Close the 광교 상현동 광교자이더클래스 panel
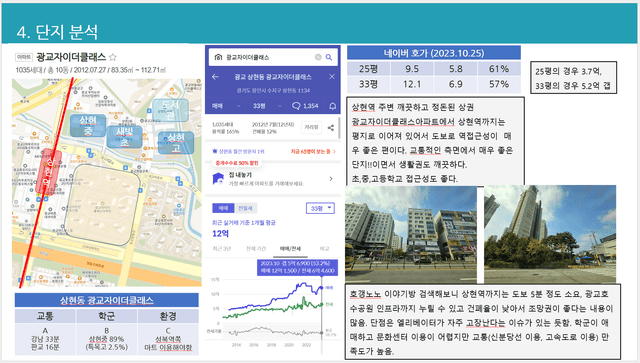The image size is (640, 363). [x=332, y=76]
